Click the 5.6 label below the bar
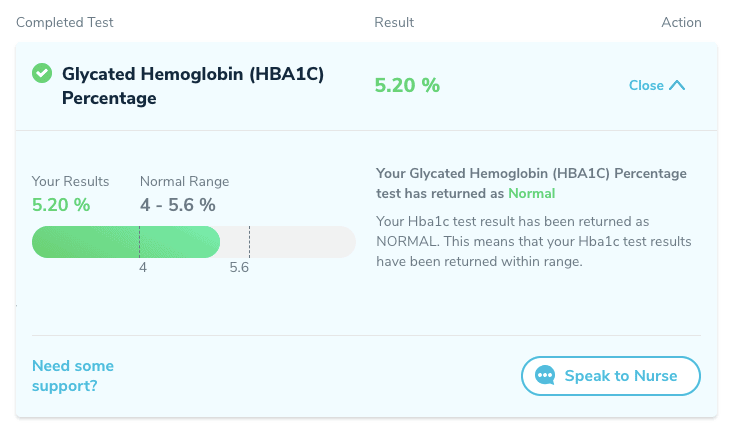731x438 pixels. tap(239, 267)
